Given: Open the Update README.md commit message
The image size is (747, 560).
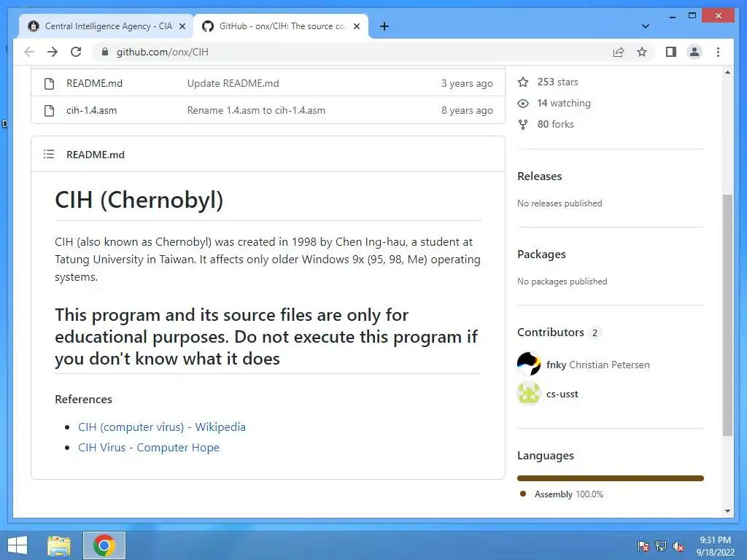Looking at the screenshot, I should (233, 83).
